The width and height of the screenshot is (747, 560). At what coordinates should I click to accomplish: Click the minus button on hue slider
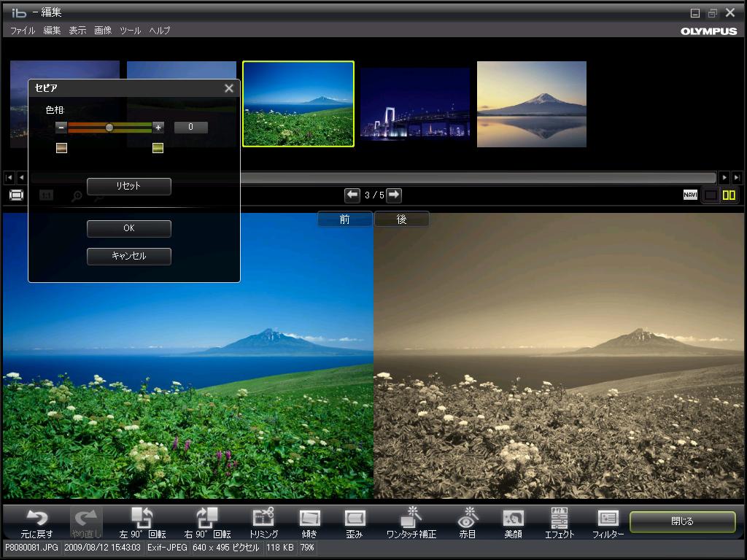tap(61, 127)
